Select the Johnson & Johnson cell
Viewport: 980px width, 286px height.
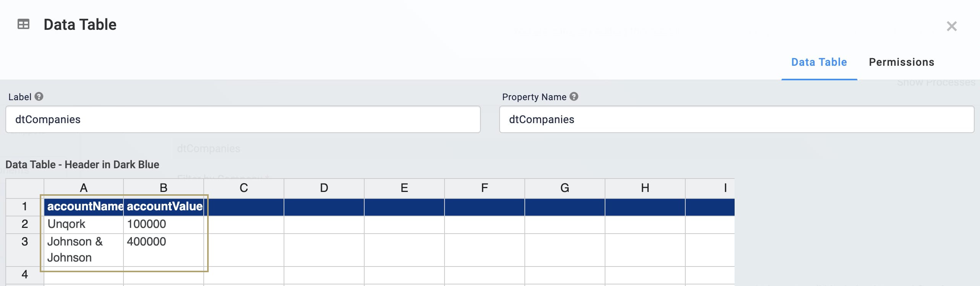coord(84,250)
